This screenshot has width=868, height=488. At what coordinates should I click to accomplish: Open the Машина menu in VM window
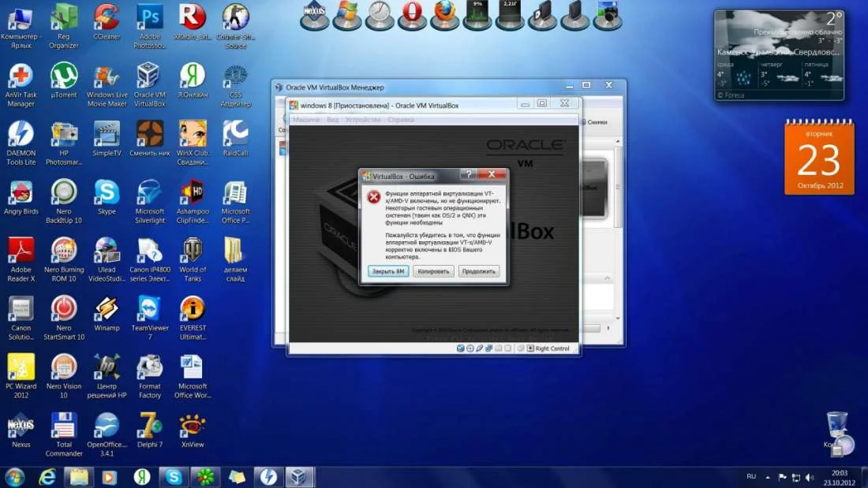coord(306,120)
